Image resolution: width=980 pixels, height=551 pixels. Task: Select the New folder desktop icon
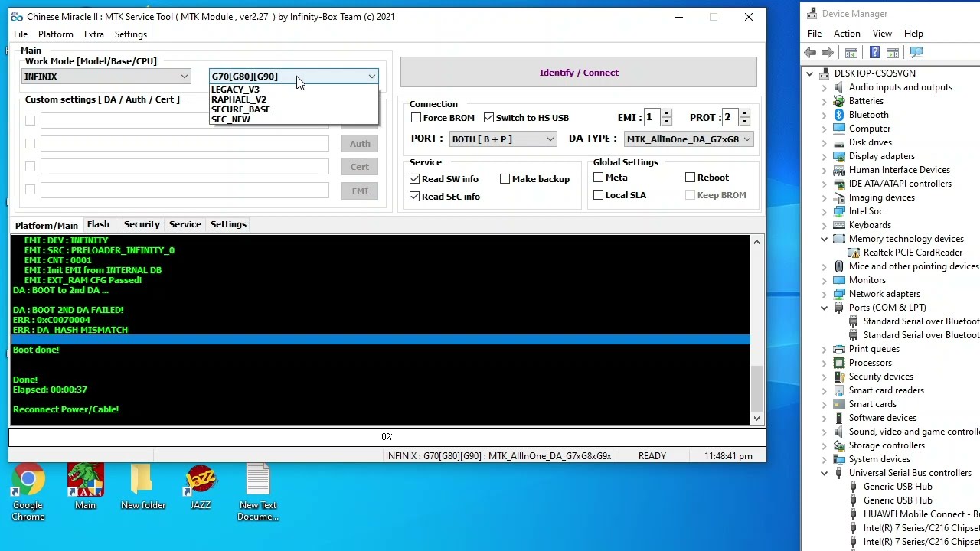142,487
